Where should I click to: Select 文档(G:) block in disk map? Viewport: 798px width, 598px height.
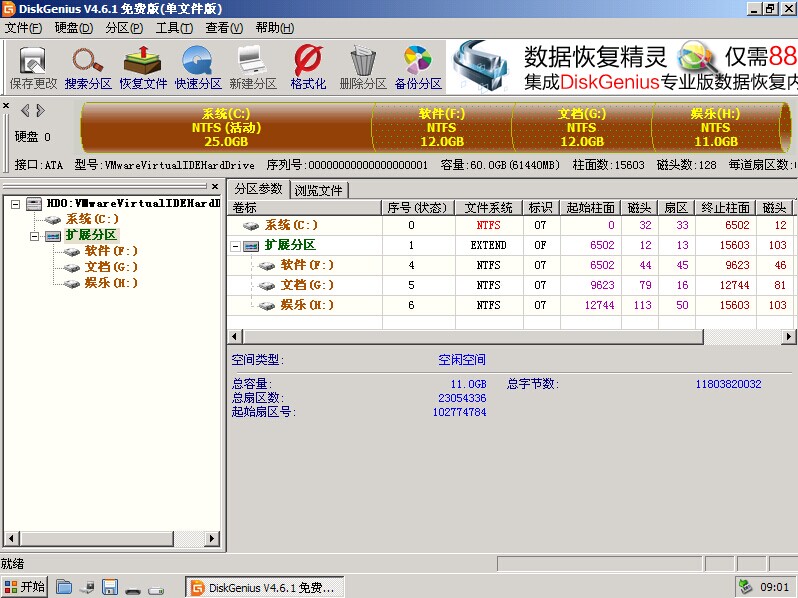tap(582, 127)
